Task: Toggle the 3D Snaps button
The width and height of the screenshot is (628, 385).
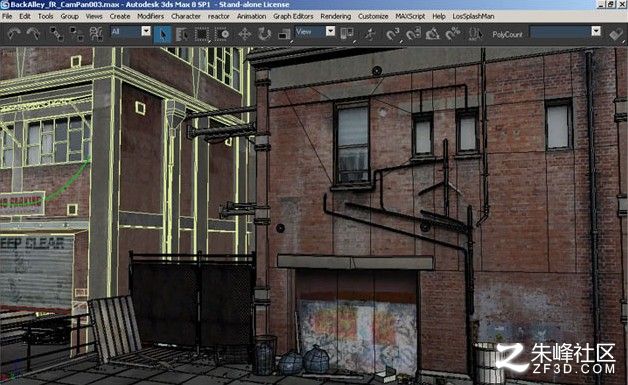Action: click(393, 34)
